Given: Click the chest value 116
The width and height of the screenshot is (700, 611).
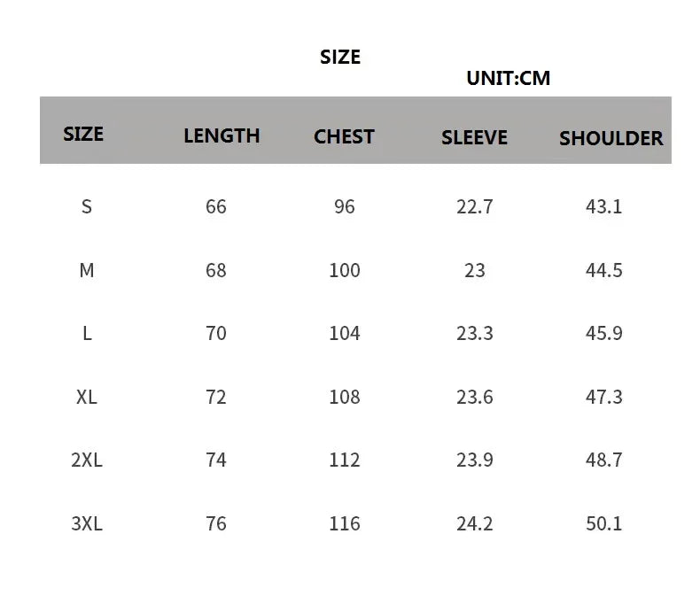Looking at the screenshot, I should click(344, 523).
